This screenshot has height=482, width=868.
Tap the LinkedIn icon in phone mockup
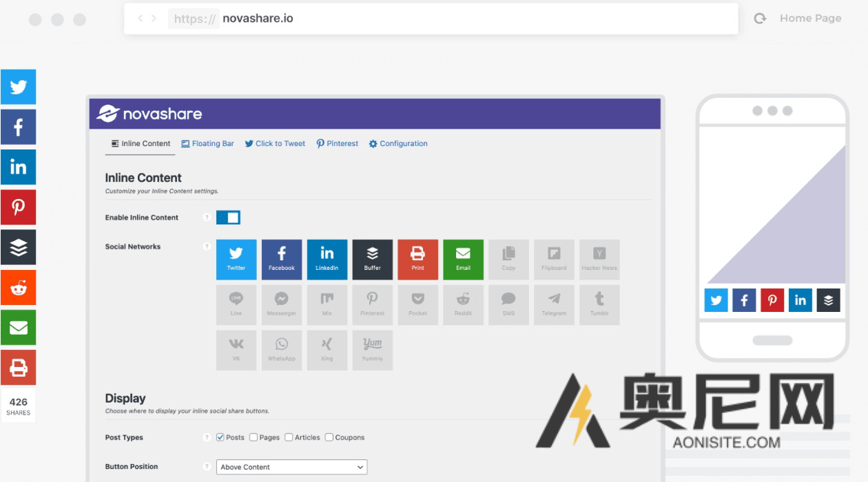tap(800, 300)
